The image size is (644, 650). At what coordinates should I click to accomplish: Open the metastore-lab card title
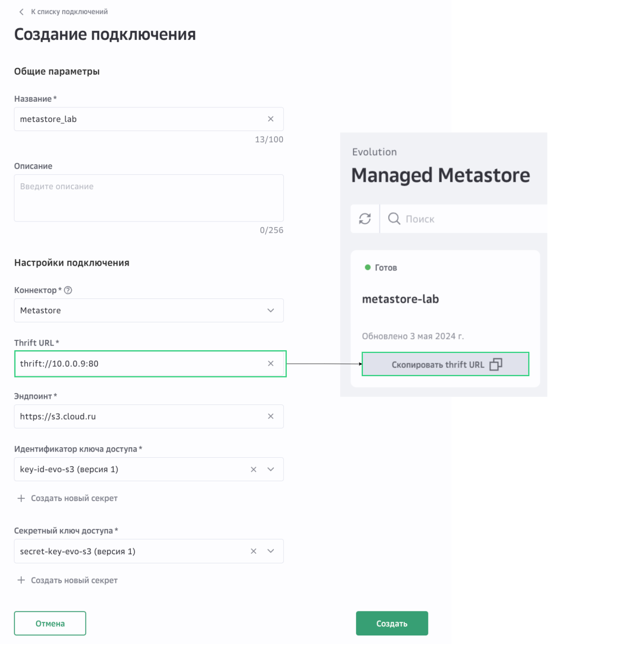point(400,299)
